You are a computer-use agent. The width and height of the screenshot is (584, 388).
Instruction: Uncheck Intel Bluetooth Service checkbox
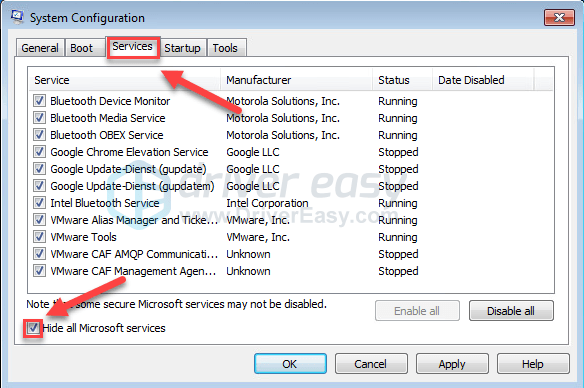[39, 203]
